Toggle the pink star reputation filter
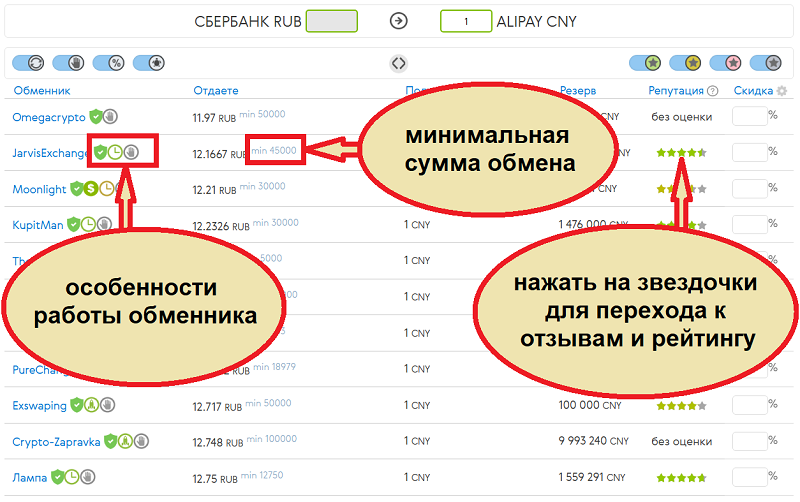The height and width of the screenshot is (502, 800). pos(726,63)
